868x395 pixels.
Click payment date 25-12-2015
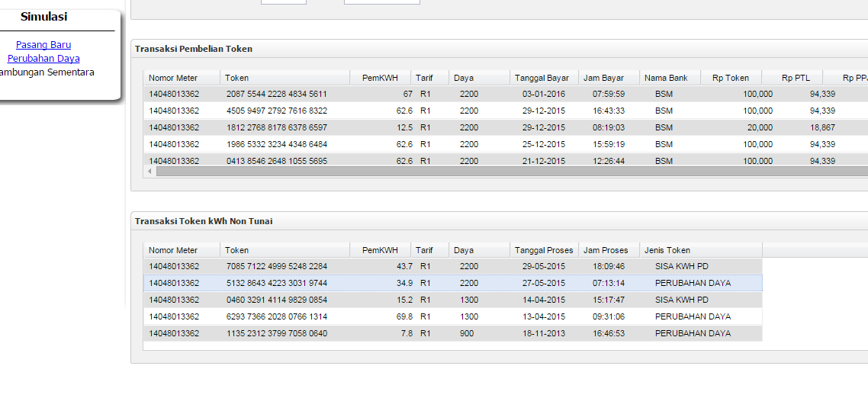click(544, 144)
